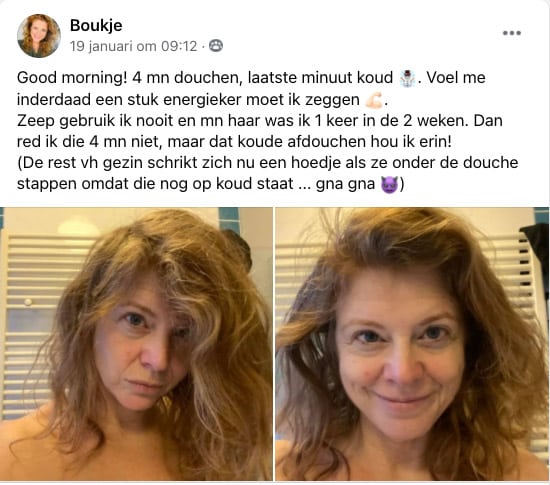Open the left selfie photo

click(136, 344)
